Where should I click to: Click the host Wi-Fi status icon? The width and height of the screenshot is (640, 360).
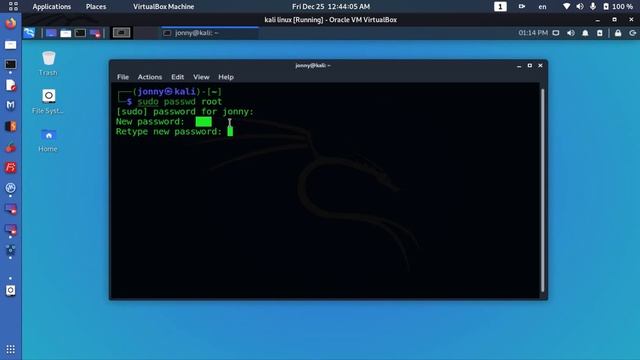tap(567, 6)
